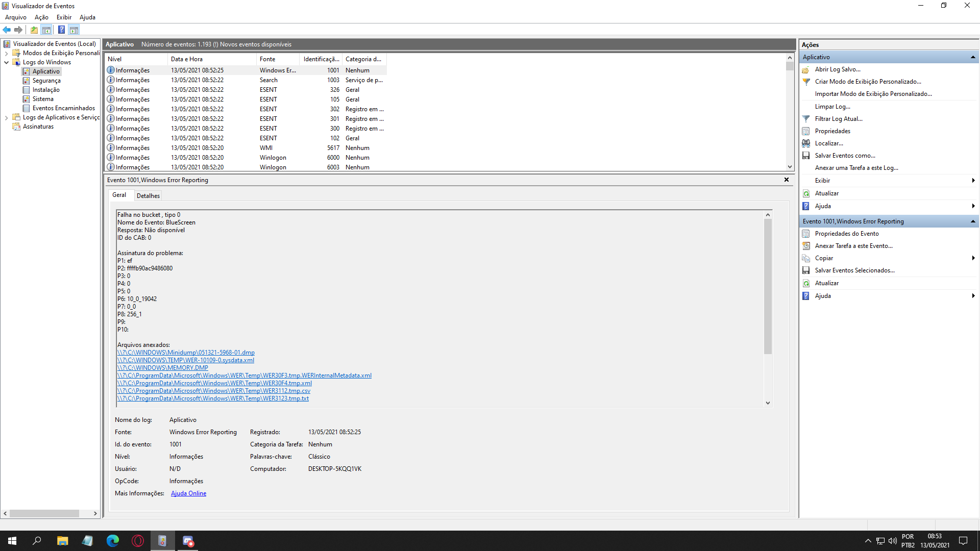This screenshot has height=551, width=980.
Task: Click Anexar uma Tarefa a este Log
Action: [x=856, y=168]
